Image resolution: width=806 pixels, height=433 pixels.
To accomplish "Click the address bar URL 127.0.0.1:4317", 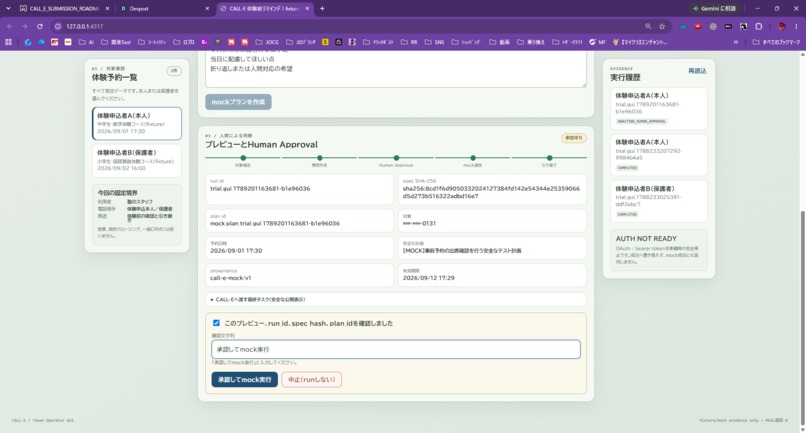I will pyautogui.click(x=84, y=26).
